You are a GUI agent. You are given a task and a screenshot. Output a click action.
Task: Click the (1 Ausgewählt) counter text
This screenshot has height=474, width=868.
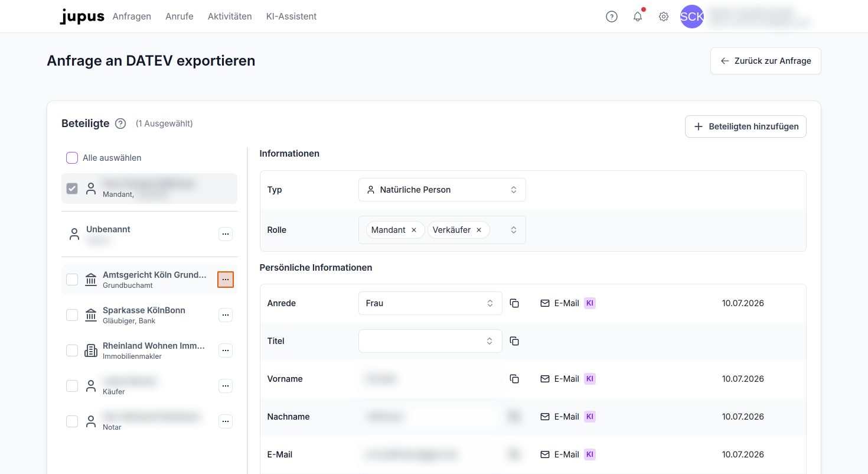164,124
